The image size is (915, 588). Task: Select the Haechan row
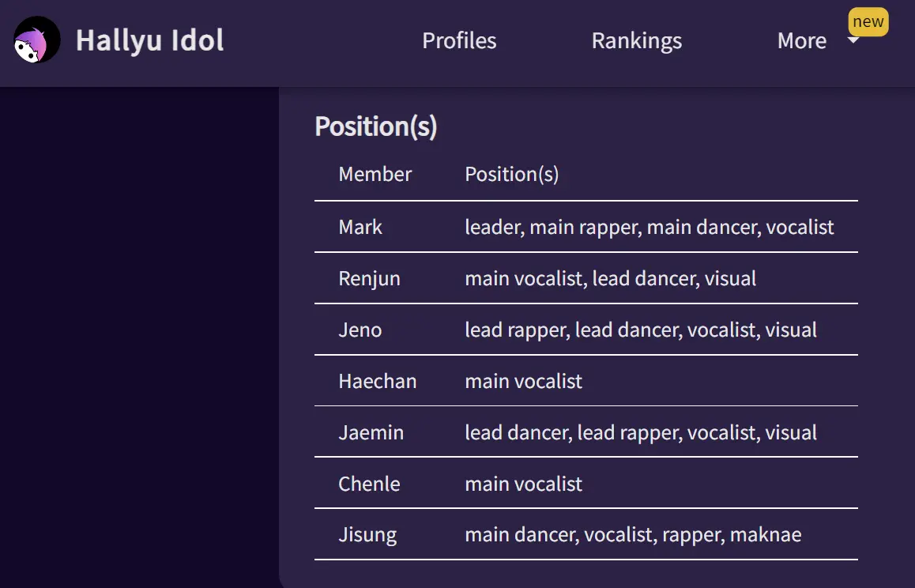tap(586, 381)
